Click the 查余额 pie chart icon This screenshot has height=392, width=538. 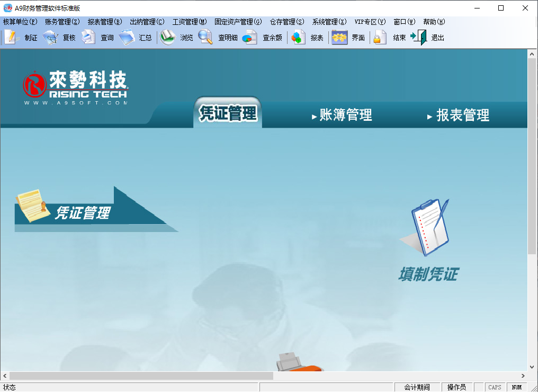tap(250, 37)
